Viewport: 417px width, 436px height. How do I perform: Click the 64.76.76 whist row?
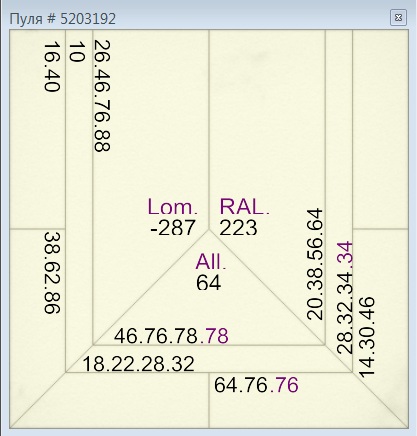coord(256,385)
